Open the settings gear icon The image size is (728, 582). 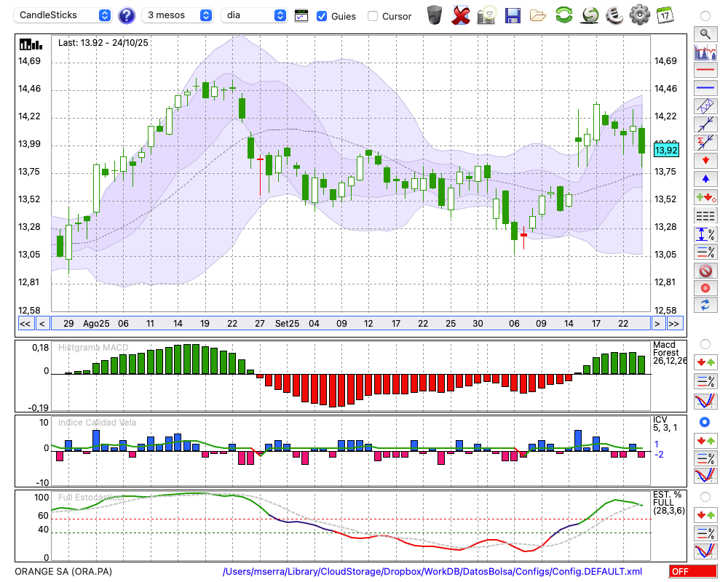(x=639, y=15)
